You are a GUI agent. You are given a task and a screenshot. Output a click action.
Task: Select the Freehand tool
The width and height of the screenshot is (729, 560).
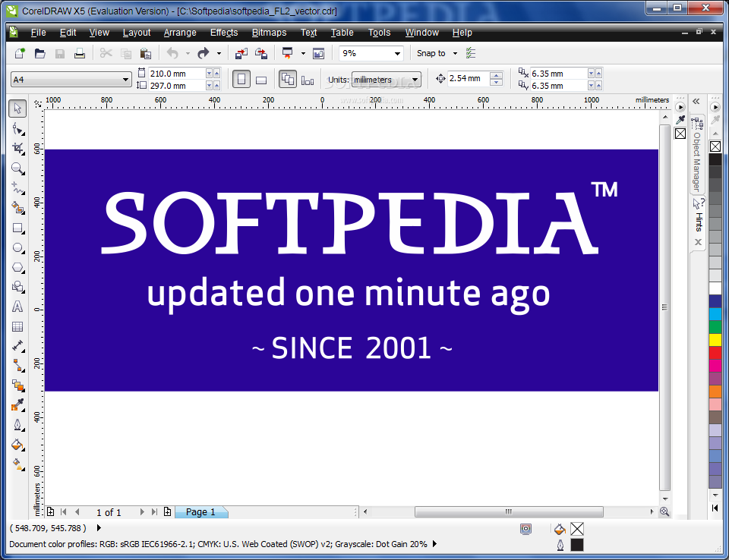17,187
